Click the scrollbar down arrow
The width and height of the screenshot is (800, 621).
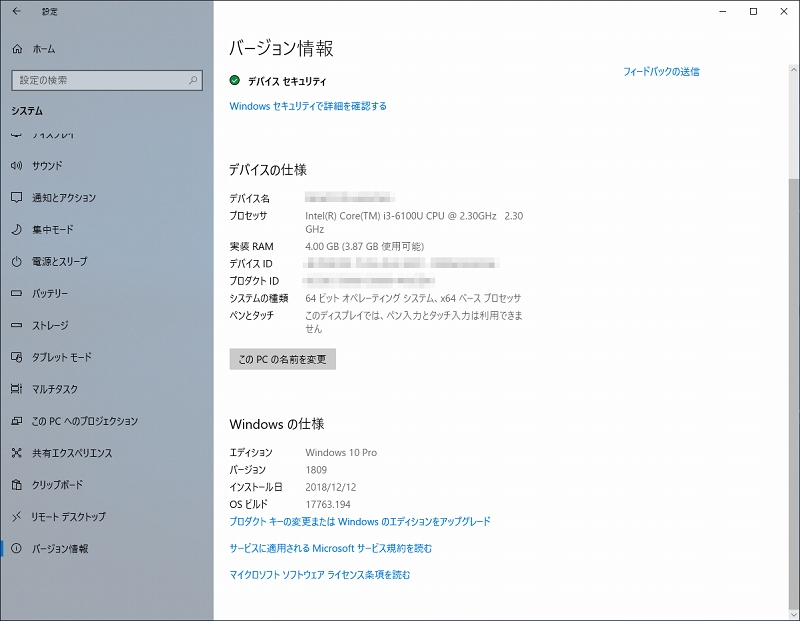click(x=793, y=614)
